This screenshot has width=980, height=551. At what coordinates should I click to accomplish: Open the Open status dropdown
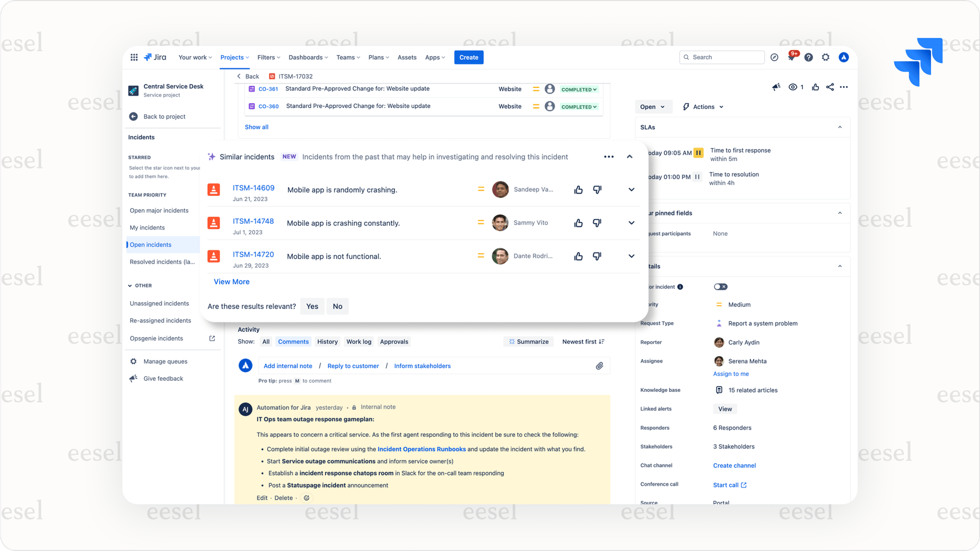[x=653, y=107]
